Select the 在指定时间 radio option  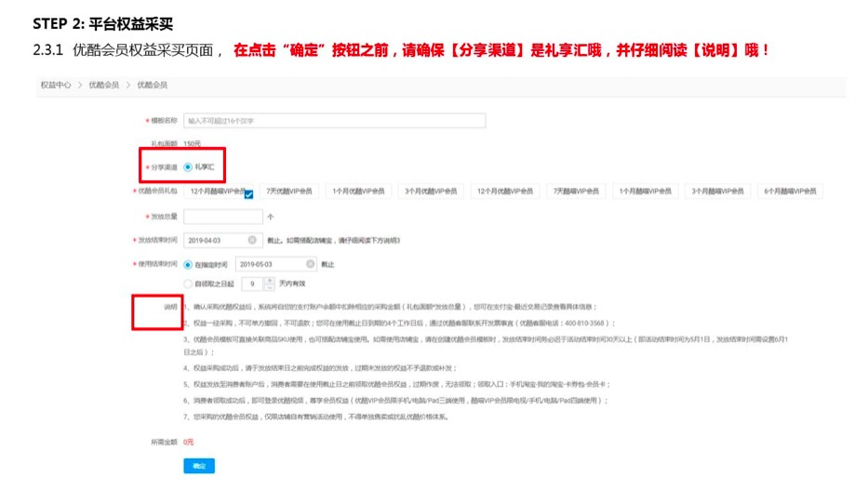pyautogui.click(x=188, y=265)
